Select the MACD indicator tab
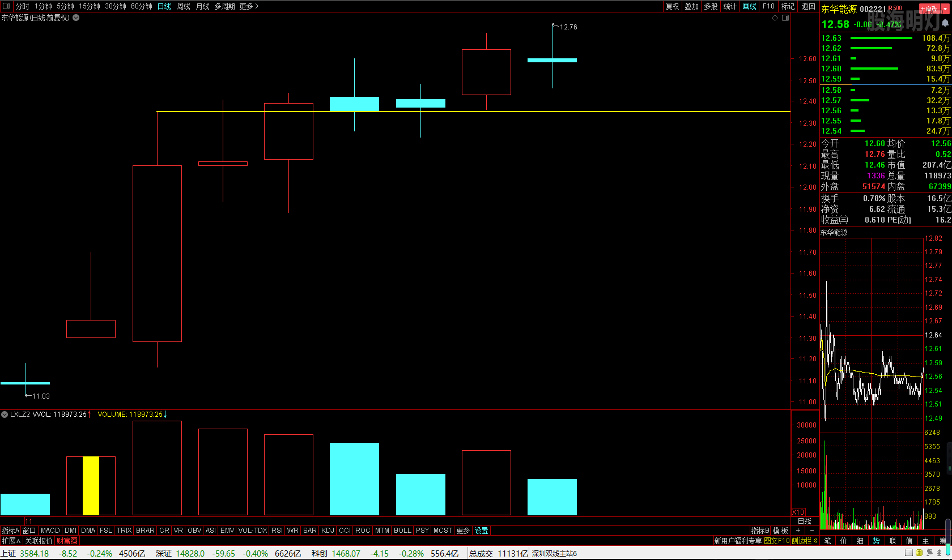This screenshot has height=560, width=952. click(x=50, y=531)
